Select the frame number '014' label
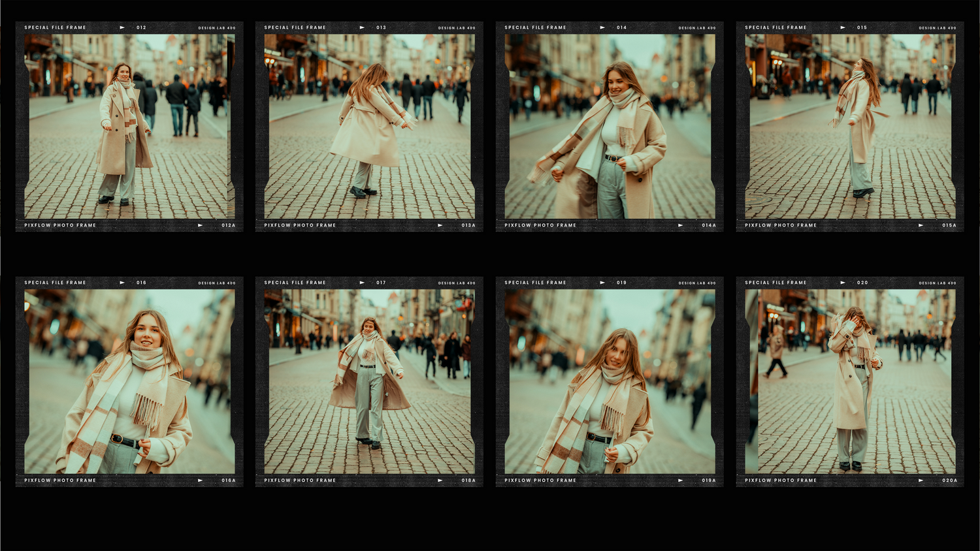980x551 pixels. point(621,27)
